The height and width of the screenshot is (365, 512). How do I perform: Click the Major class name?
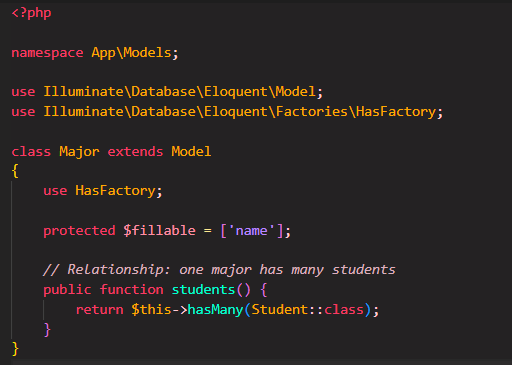[79, 152]
